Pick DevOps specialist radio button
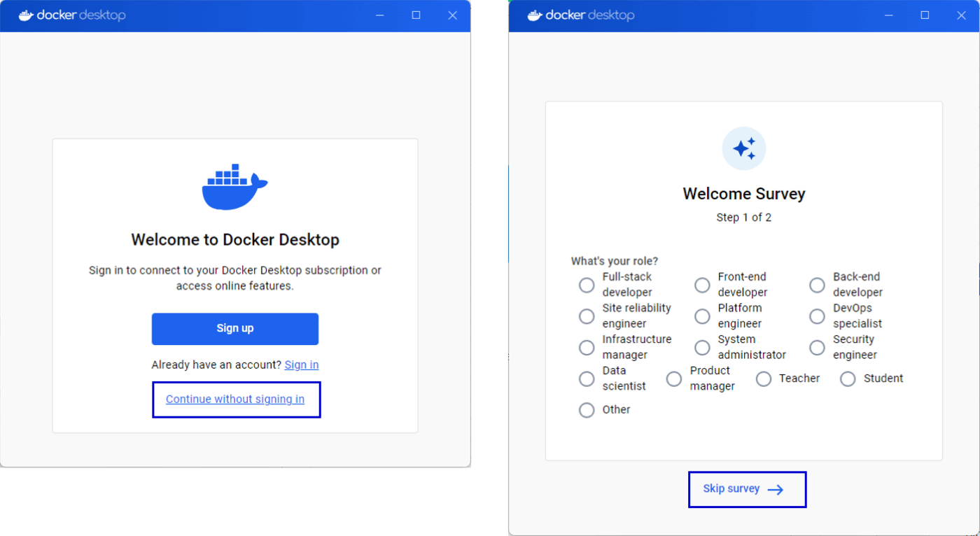Screen dimensions: 980x536 [817, 316]
